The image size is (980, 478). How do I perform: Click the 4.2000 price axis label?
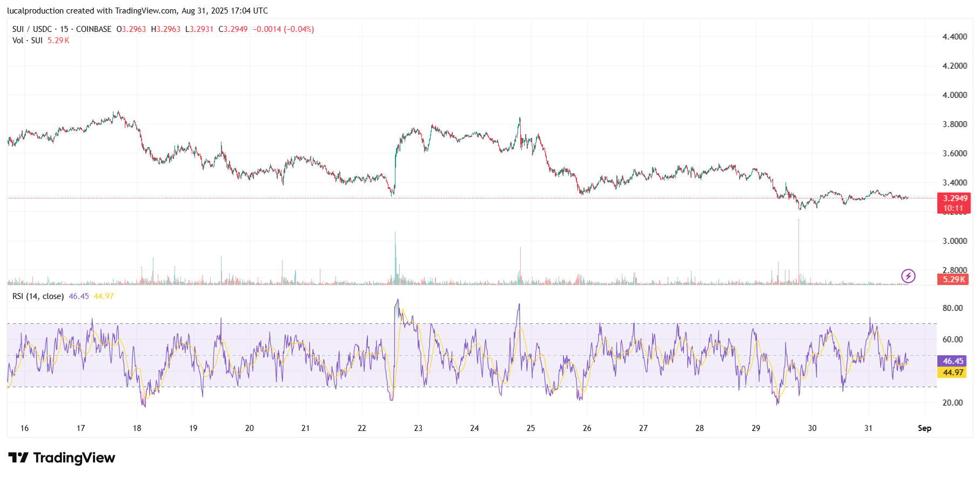click(x=955, y=66)
